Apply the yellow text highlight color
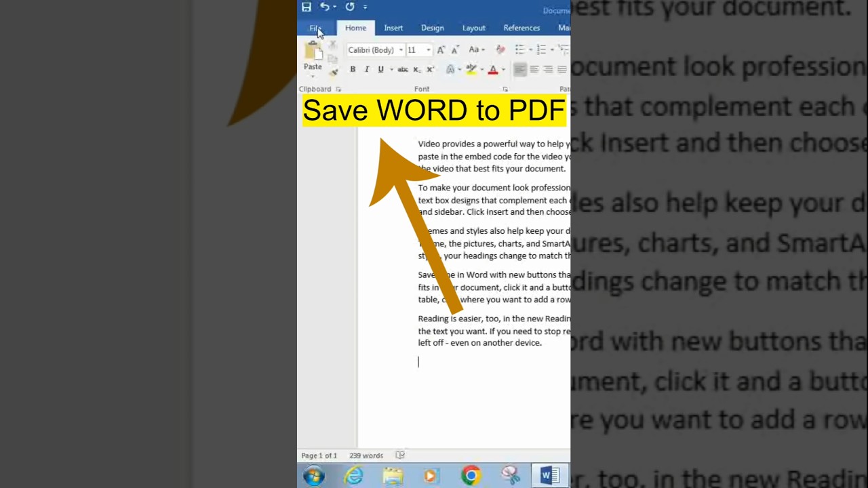 coord(471,69)
